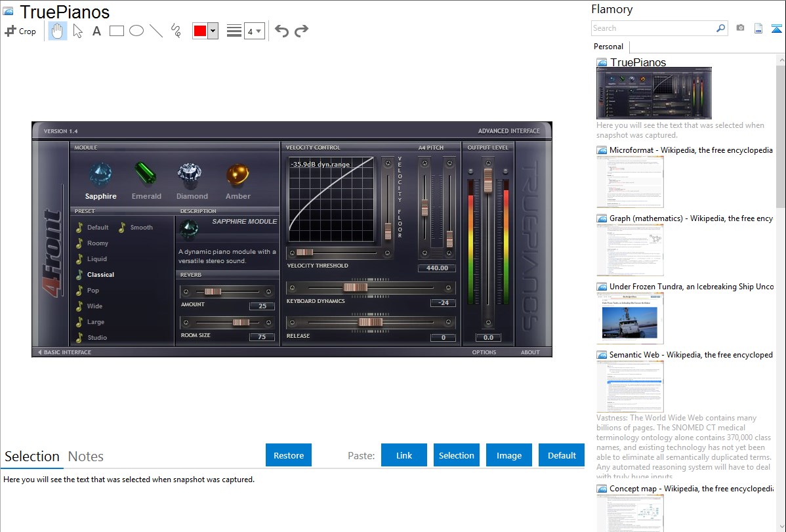Click the velocity curve graph

[331, 199]
